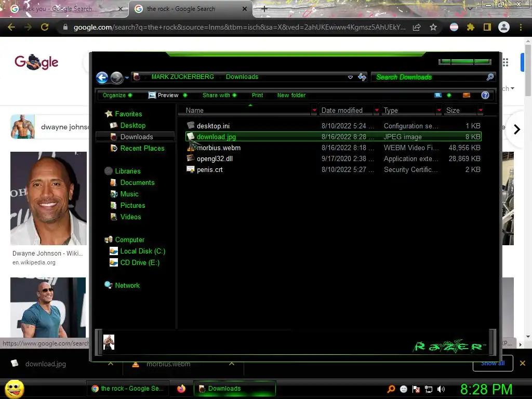Select the desktop.ini file
The image size is (532, 399).
click(x=334, y=126)
